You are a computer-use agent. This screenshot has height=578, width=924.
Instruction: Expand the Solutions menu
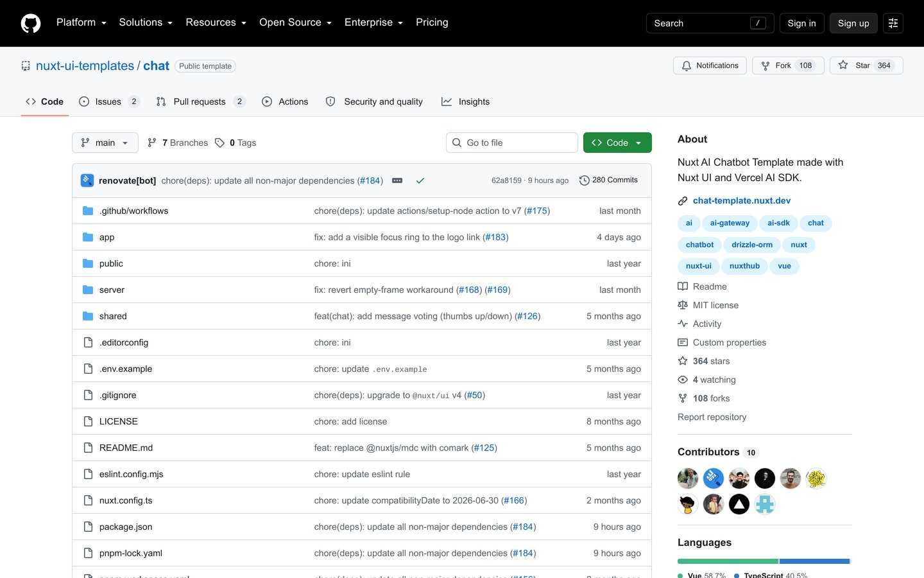coord(146,22)
